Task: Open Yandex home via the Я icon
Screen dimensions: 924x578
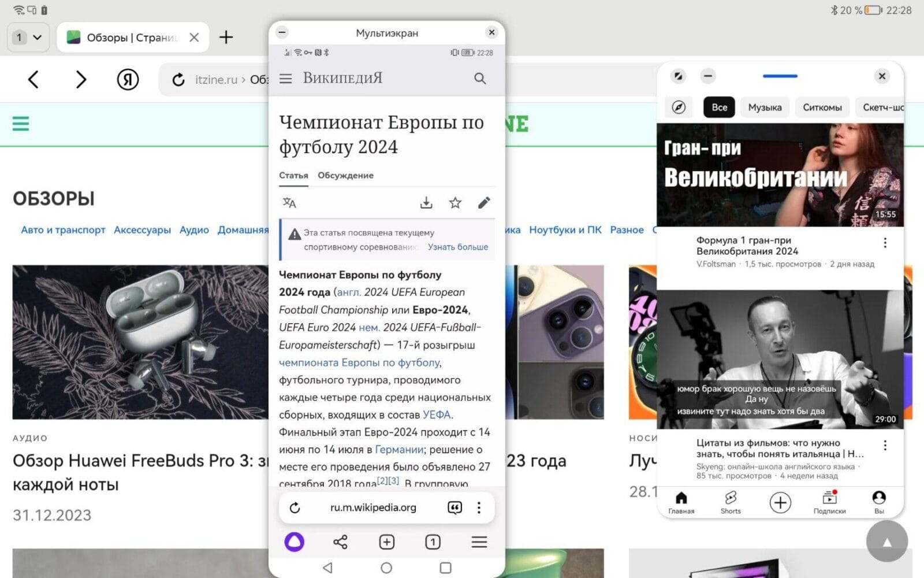Action: point(128,79)
